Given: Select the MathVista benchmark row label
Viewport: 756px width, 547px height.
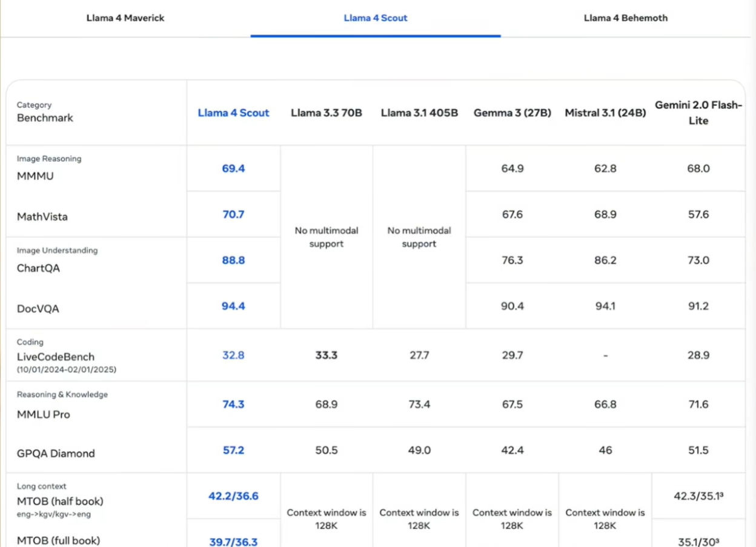Looking at the screenshot, I should pos(42,217).
